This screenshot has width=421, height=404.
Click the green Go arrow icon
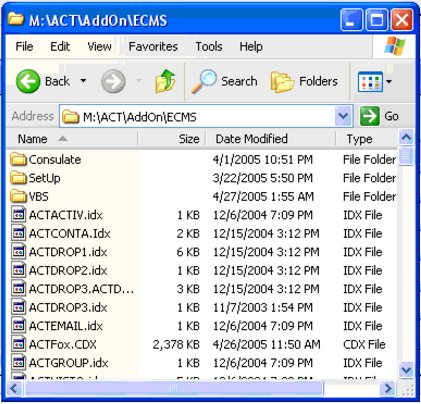coord(369,116)
